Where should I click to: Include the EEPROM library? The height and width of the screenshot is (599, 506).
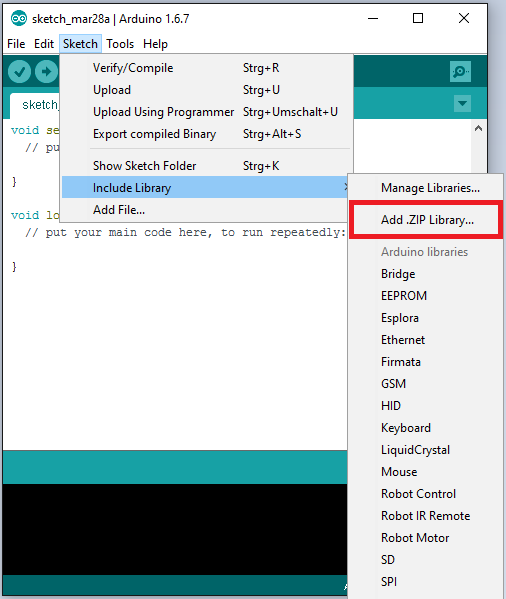[x=425, y=296]
